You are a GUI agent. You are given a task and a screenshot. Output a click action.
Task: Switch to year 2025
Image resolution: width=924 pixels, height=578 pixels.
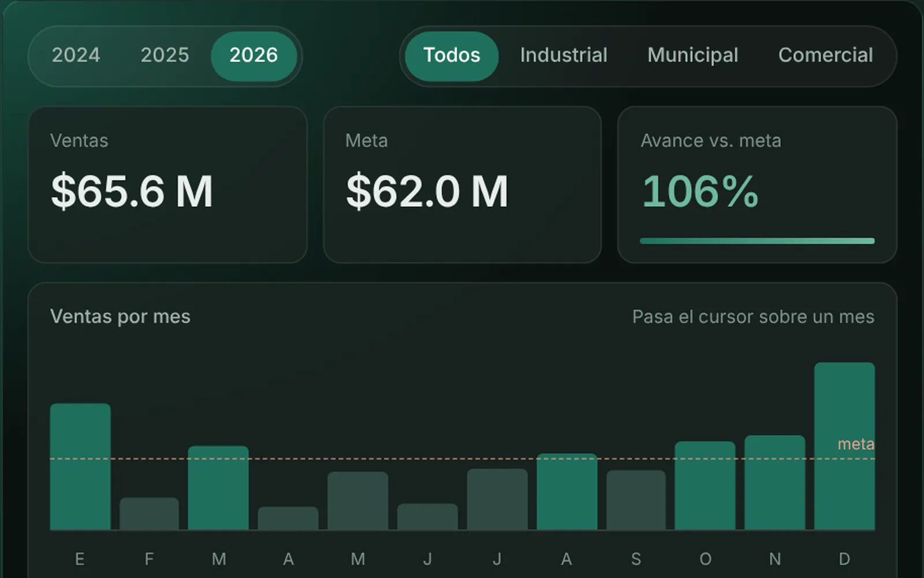pos(165,55)
